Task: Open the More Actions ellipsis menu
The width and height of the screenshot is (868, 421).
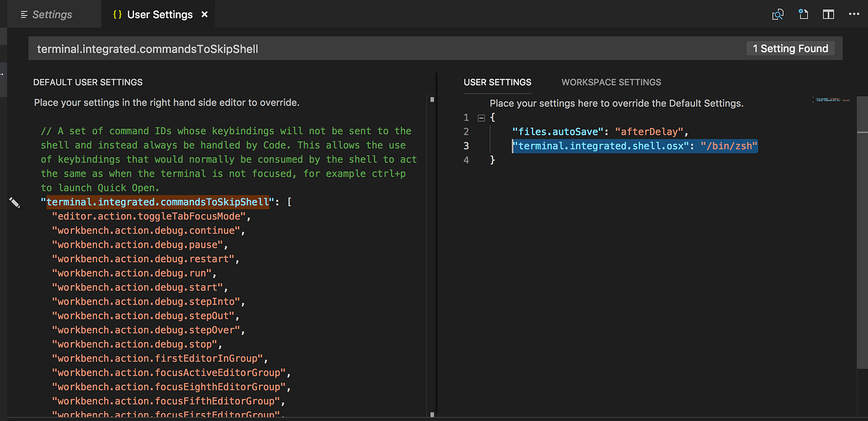Action: (x=854, y=14)
